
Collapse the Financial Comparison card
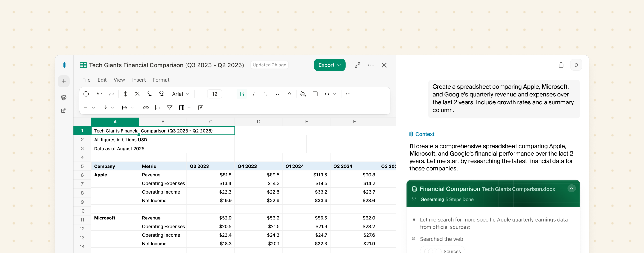coord(571,188)
